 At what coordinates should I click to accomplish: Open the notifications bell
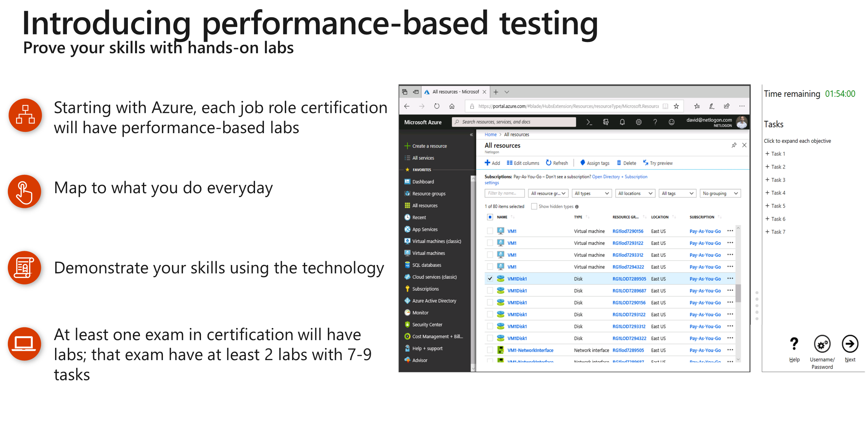pyautogui.click(x=622, y=122)
